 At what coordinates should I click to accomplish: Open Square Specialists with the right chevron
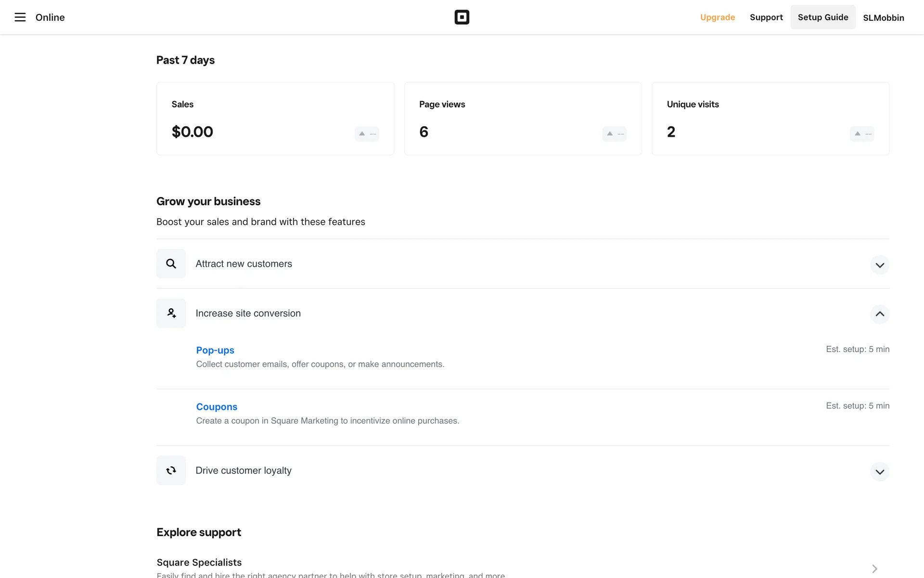[x=874, y=569]
